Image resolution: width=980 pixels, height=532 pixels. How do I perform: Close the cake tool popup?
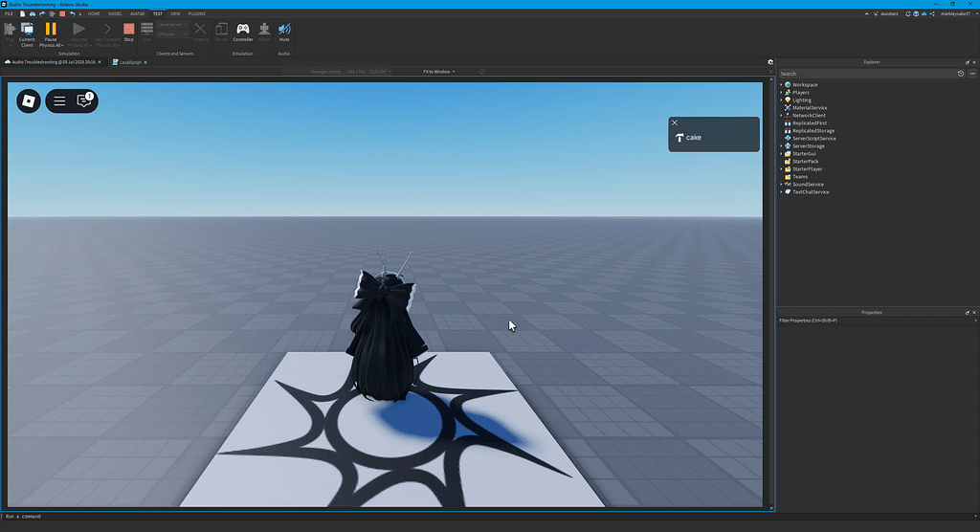[x=675, y=122]
